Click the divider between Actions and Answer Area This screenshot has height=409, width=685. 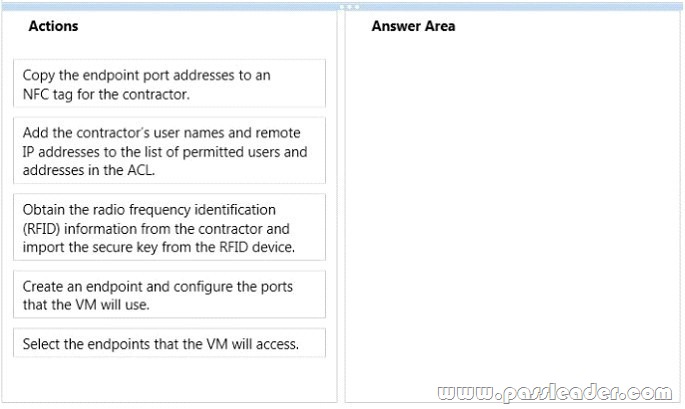(341, 206)
